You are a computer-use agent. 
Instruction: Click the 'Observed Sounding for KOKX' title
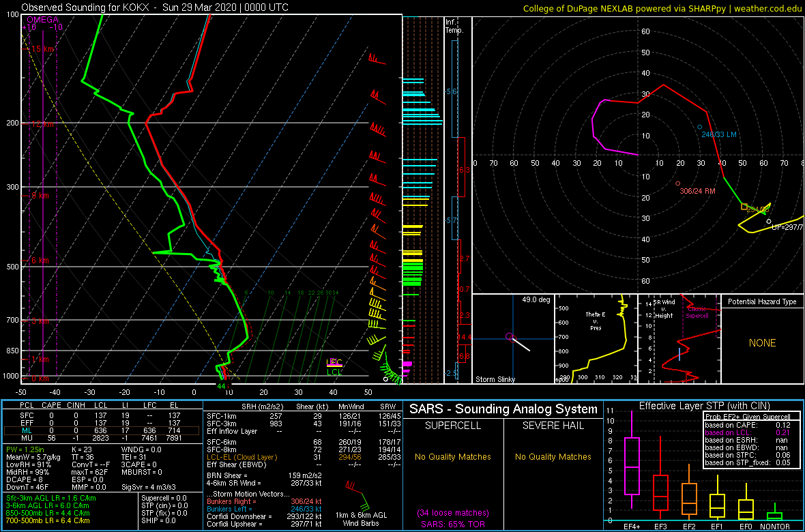point(155,8)
